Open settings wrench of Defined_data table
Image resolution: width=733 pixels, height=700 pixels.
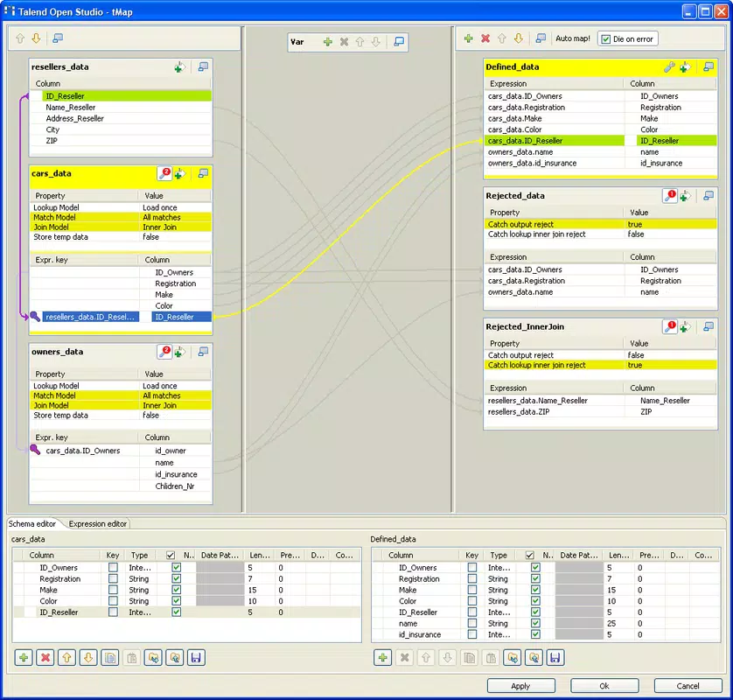click(x=669, y=67)
